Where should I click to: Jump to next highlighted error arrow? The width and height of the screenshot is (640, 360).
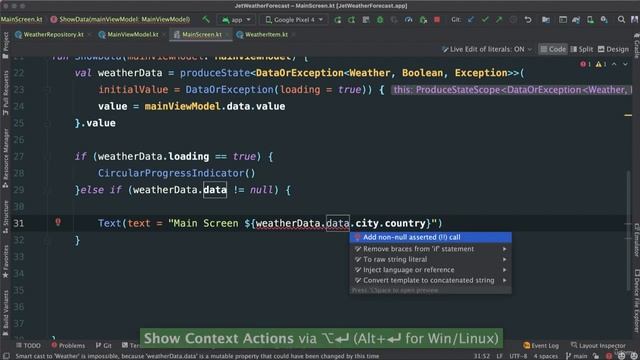pyautogui.click(x=625, y=64)
